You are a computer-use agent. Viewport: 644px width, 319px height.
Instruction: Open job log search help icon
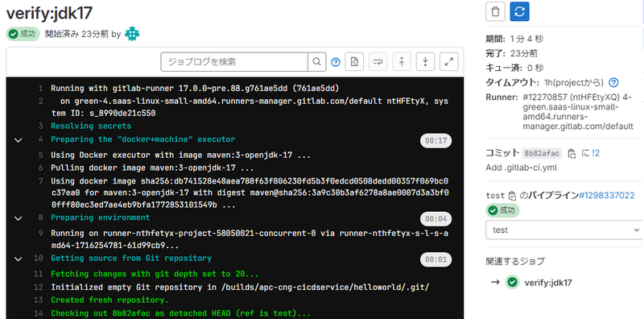[x=336, y=62]
